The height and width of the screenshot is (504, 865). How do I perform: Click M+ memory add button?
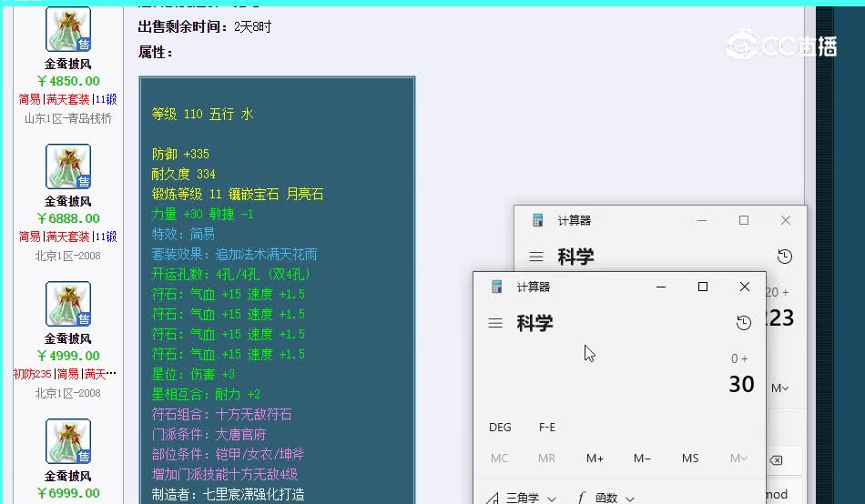595,459
